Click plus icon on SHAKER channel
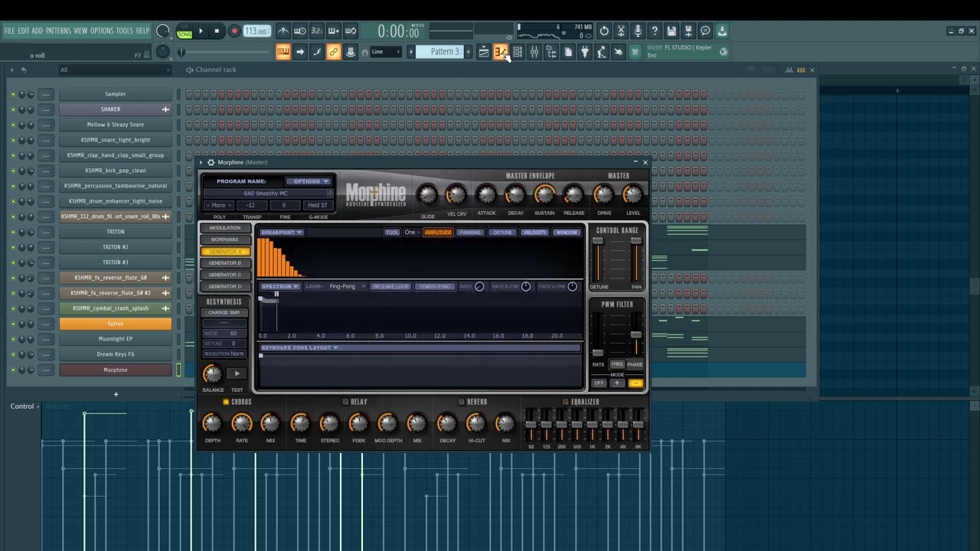Screen dimensions: 980x551 (165, 109)
